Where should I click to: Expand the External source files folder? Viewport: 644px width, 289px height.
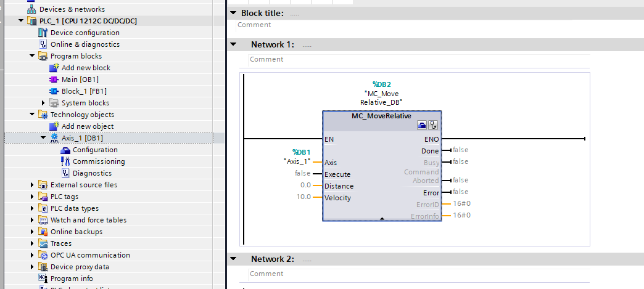pos(33,185)
